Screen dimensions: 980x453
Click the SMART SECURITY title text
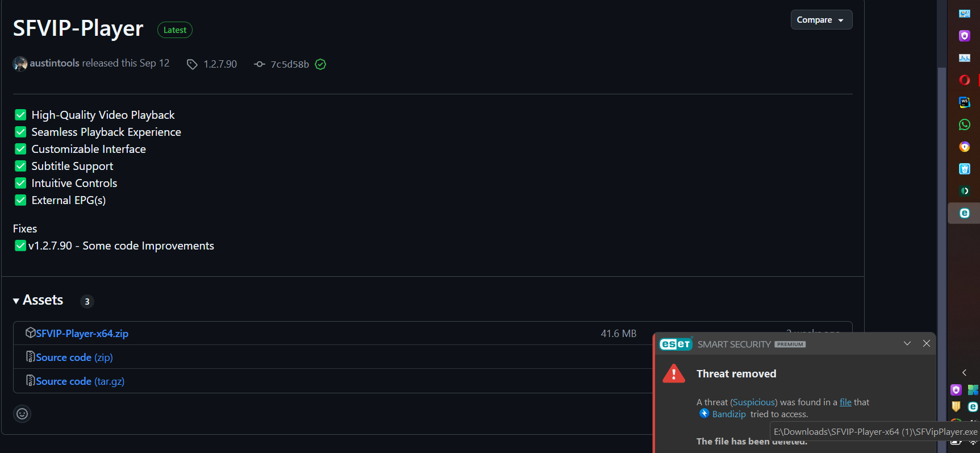tap(734, 344)
